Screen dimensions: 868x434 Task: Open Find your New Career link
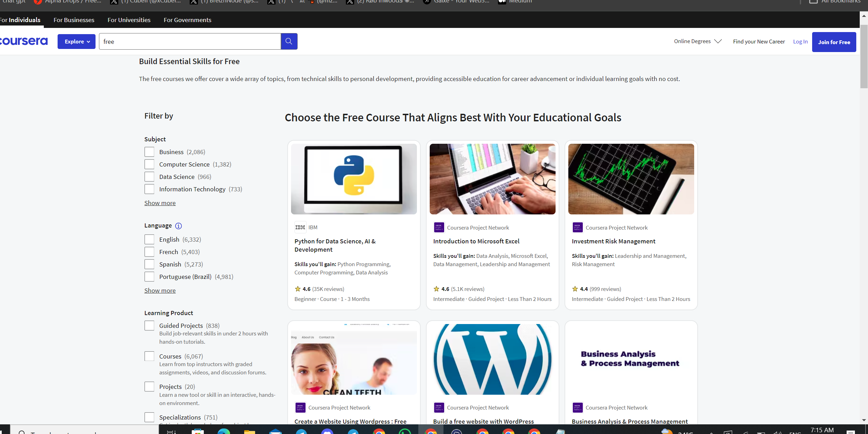[759, 41]
